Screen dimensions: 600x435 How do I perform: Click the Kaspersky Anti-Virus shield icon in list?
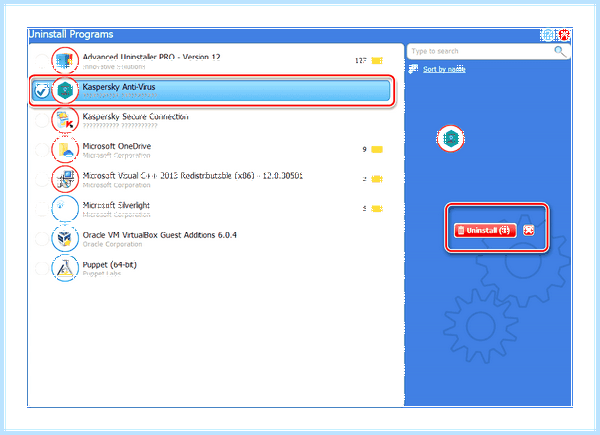click(65, 90)
